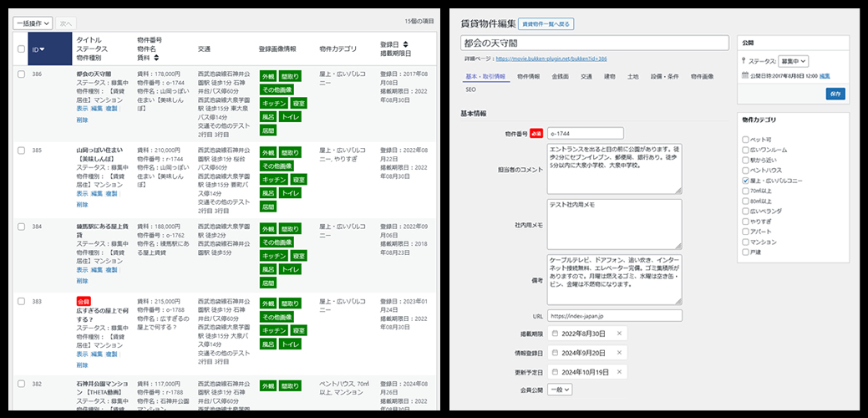
Task: Click the ID column sort arrow
Action: tap(43, 49)
